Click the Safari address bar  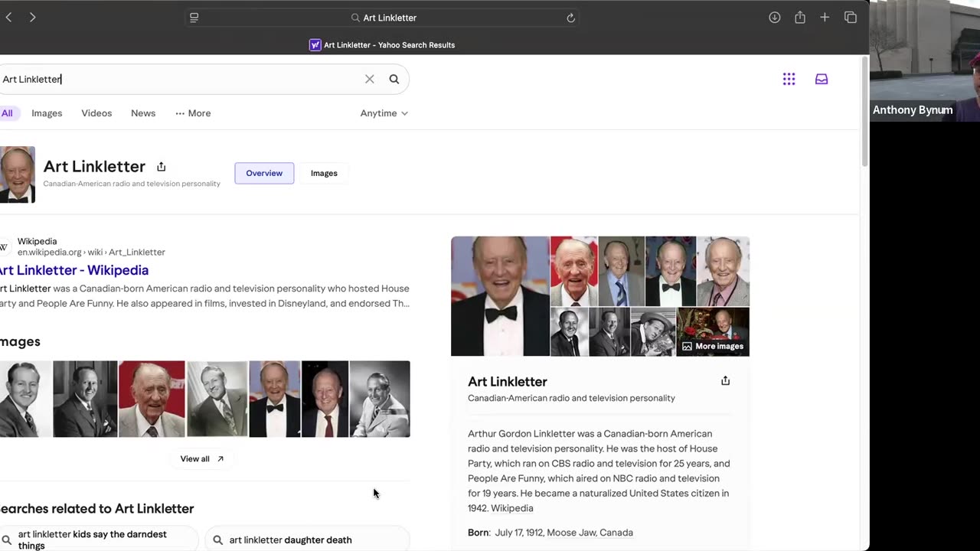[x=383, y=18]
